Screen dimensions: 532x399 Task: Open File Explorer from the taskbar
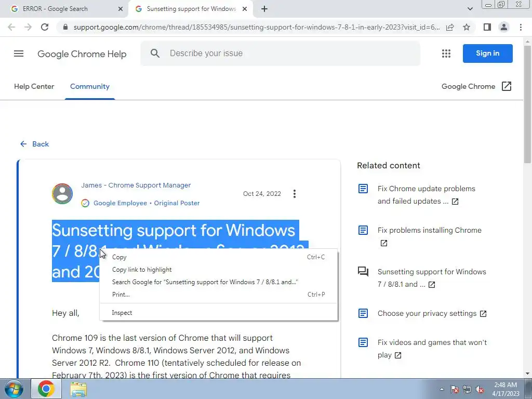click(78, 389)
